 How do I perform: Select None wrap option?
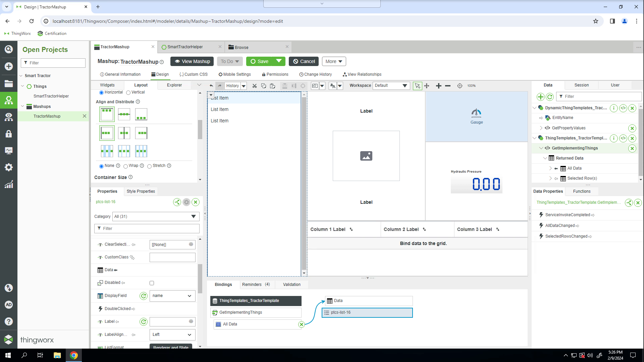(x=101, y=166)
